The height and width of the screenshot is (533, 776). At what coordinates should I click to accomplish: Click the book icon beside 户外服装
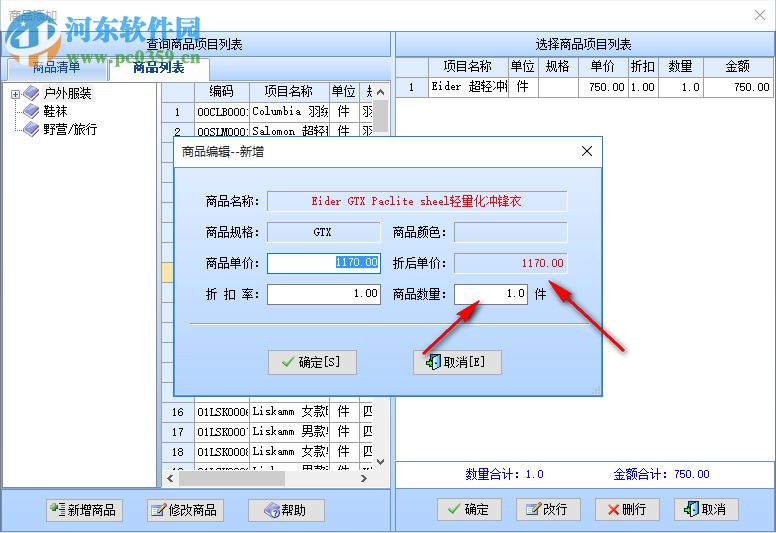(x=31, y=93)
